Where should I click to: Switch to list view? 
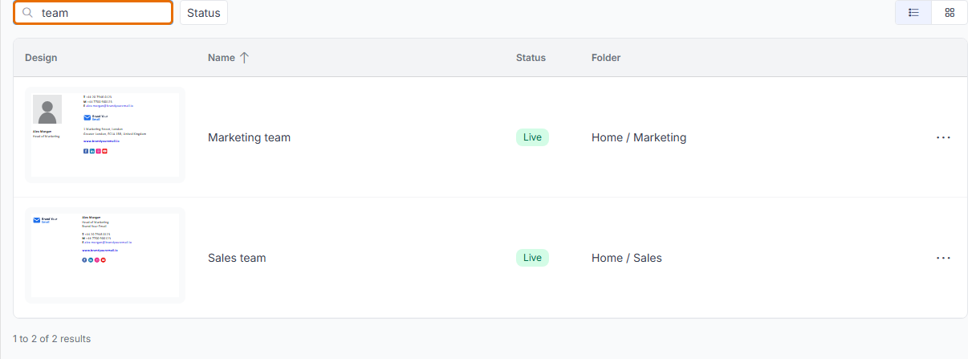tap(913, 13)
